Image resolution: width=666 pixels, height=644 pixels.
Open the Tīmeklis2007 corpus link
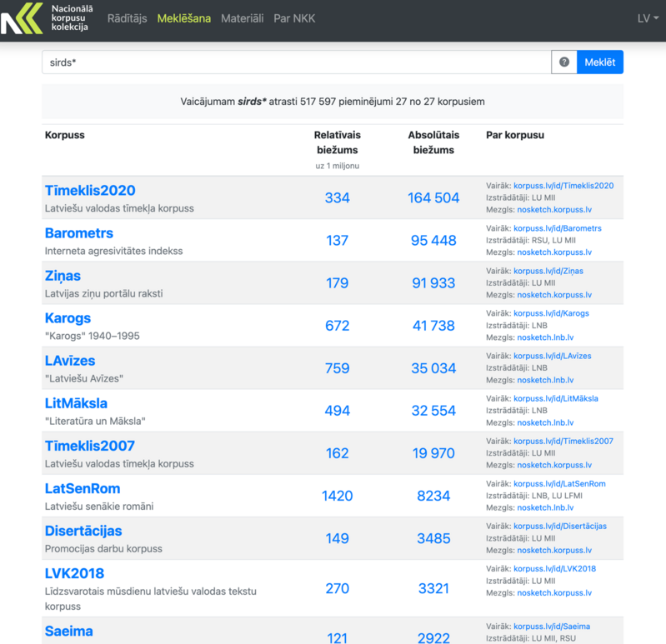click(x=90, y=446)
